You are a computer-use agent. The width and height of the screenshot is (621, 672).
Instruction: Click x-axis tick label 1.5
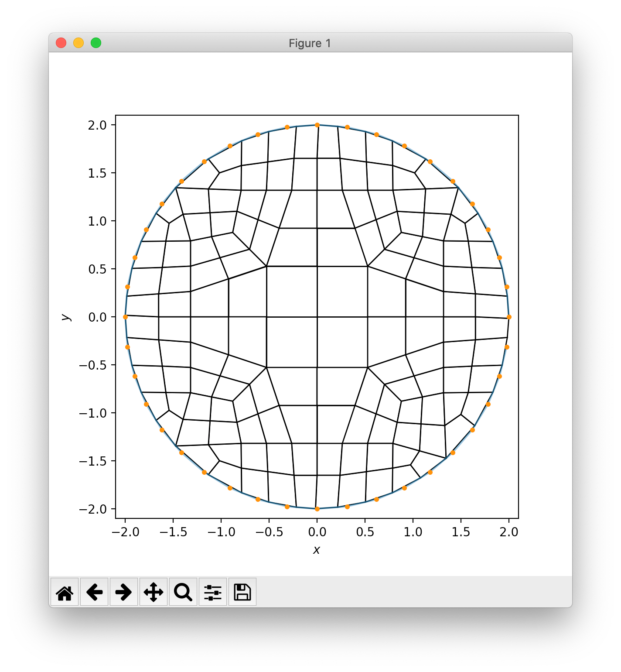[461, 532]
